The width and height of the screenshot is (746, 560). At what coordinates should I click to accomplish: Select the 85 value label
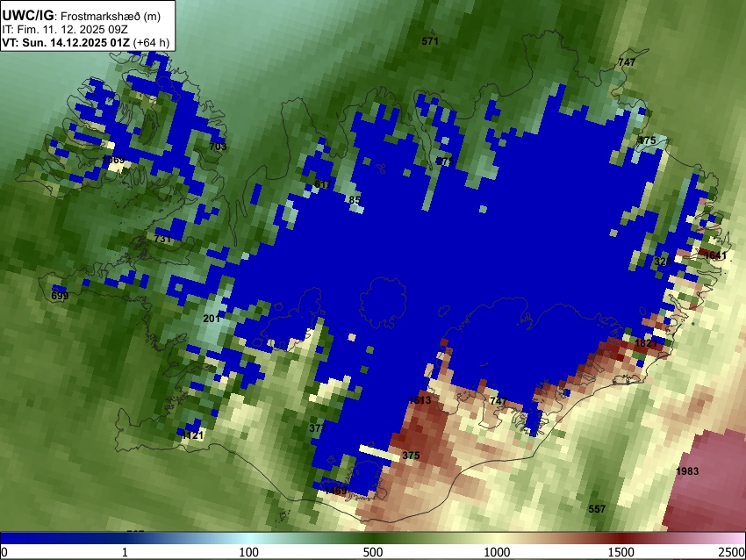pyautogui.click(x=355, y=200)
